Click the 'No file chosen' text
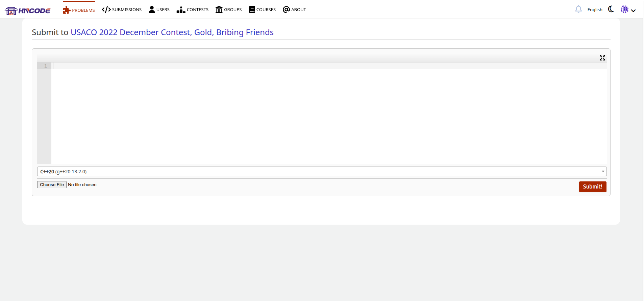The height and width of the screenshot is (301, 644). pos(82,184)
